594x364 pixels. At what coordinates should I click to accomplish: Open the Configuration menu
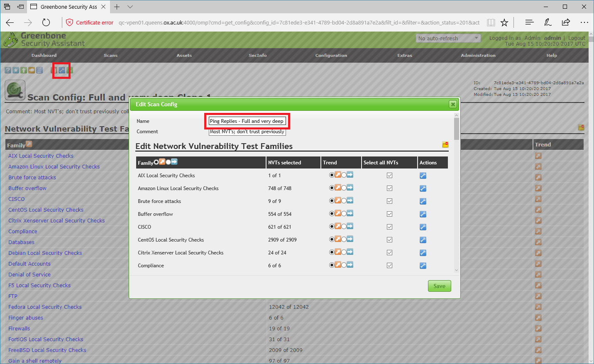click(331, 55)
